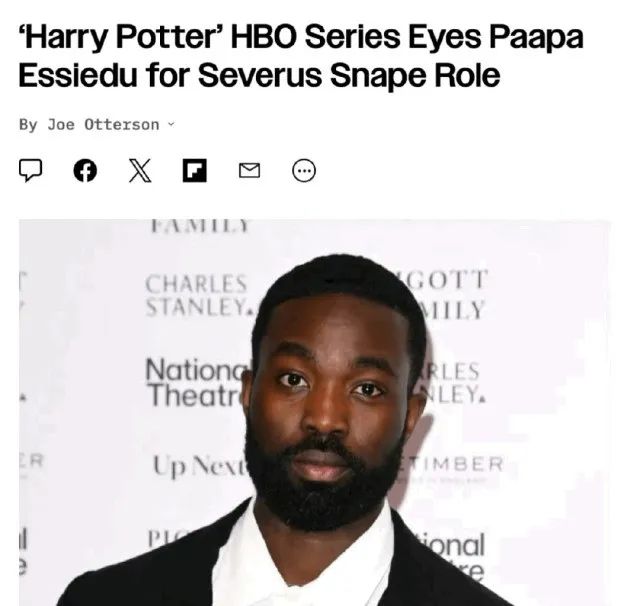
Task: Click 'Essiedu' word in the headline
Action: coord(78,75)
